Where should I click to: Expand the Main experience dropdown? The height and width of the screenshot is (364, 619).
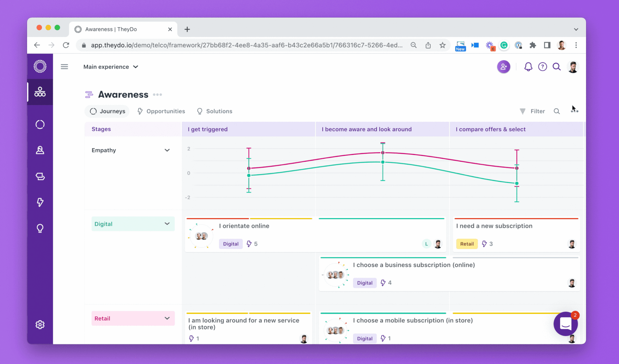pos(111,67)
